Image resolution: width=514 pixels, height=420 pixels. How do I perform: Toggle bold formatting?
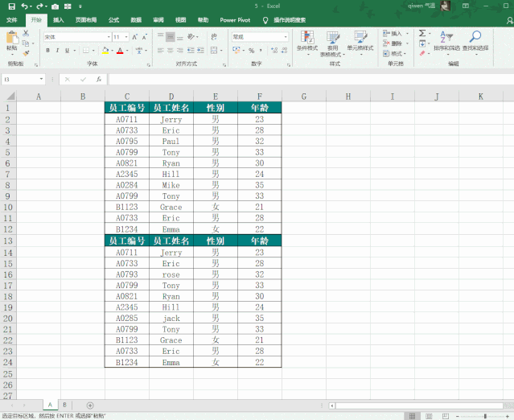pos(47,51)
